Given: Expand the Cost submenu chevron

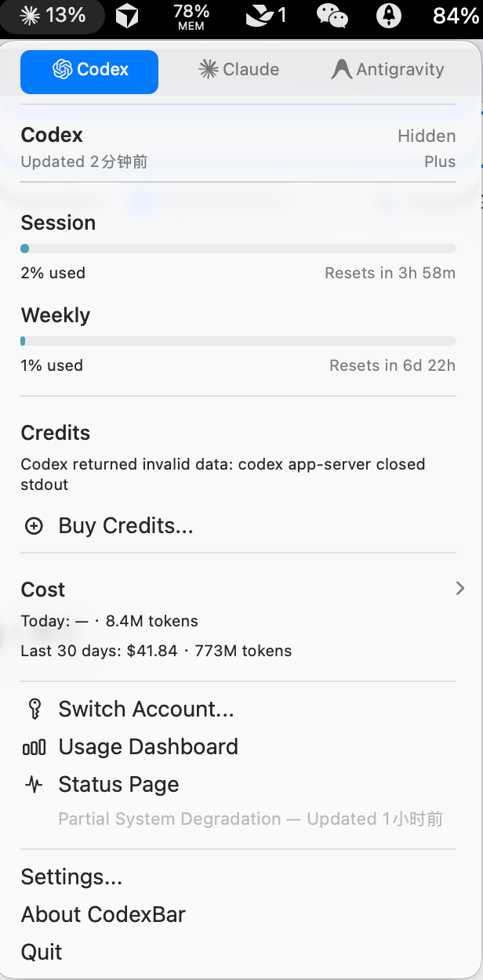Looking at the screenshot, I should [x=460, y=589].
